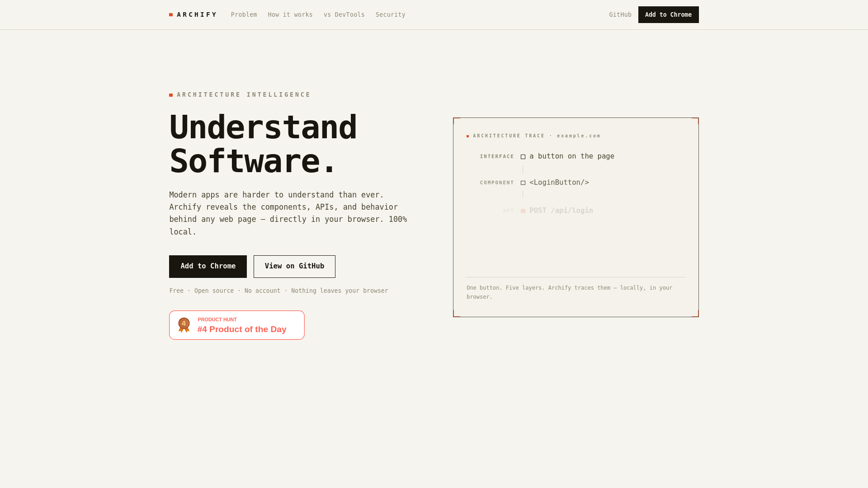868x488 pixels.
Task: Click the Product Hunt medal icon
Action: coord(184,325)
